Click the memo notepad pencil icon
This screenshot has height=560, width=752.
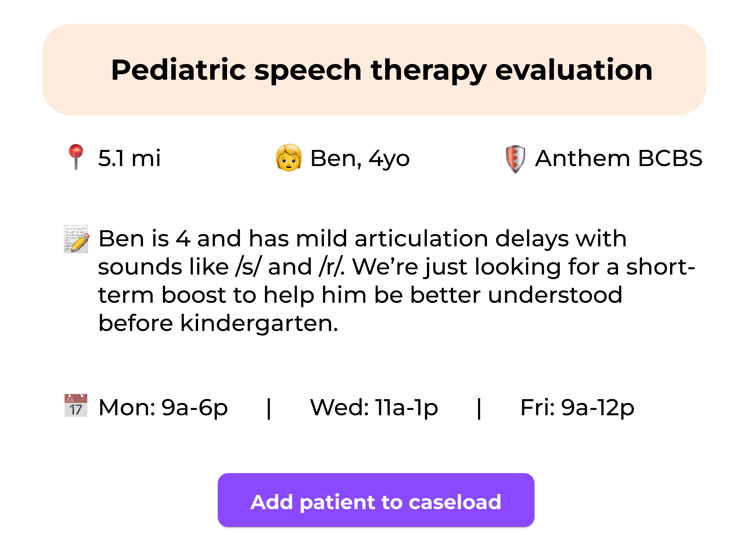coord(76,239)
